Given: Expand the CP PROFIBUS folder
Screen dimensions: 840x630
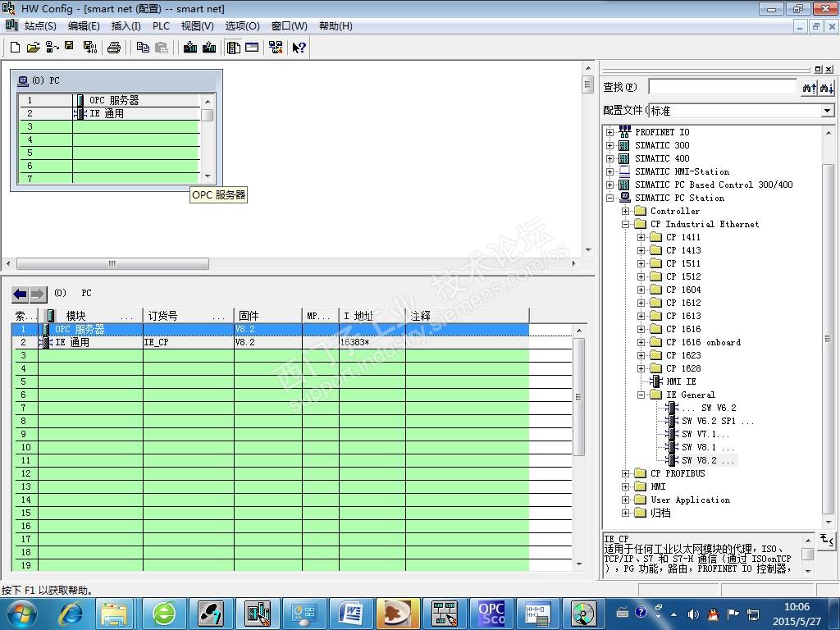Looking at the screenshot, I should pyautogui.click(x=625, y=473).
